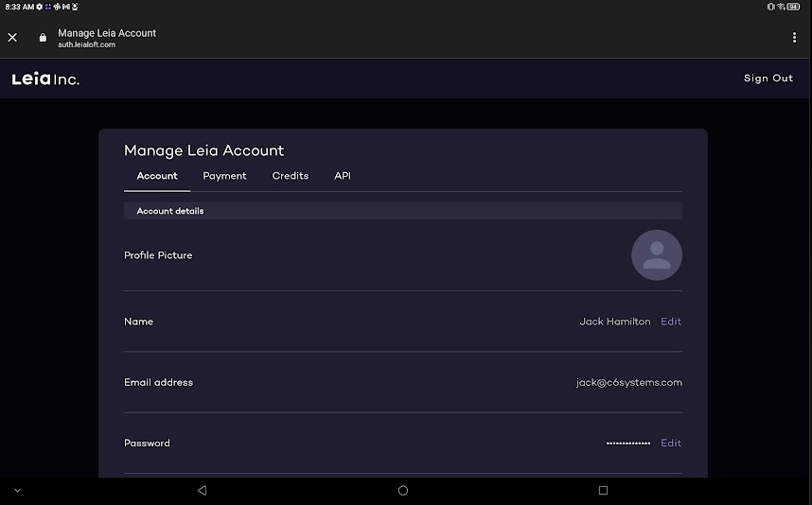The width and height of the screenshot is (812, 505).
Task: Click the Leia Inc. logo
Action: click(45, 78)
